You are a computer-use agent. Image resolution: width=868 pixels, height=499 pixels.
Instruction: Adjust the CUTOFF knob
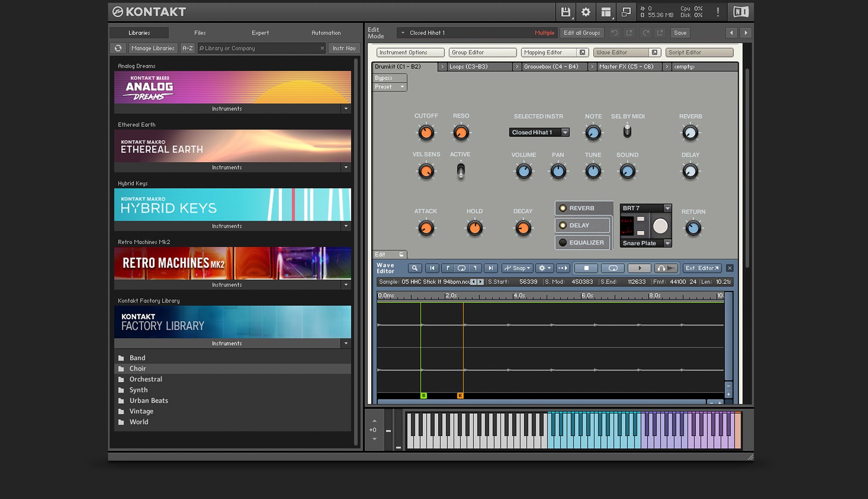pos(426,133)
